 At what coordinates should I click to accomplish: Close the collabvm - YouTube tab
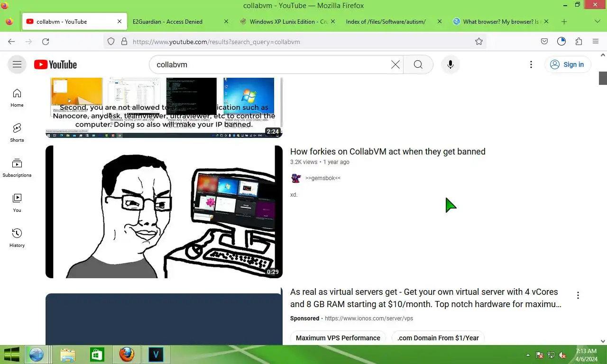pyautogui.click(x=120, y=22)
